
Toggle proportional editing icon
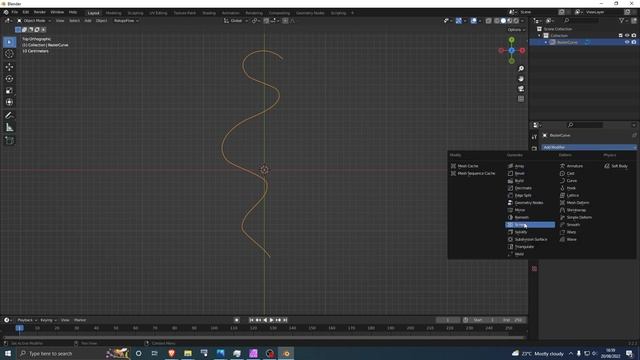[x=285, y=20]
